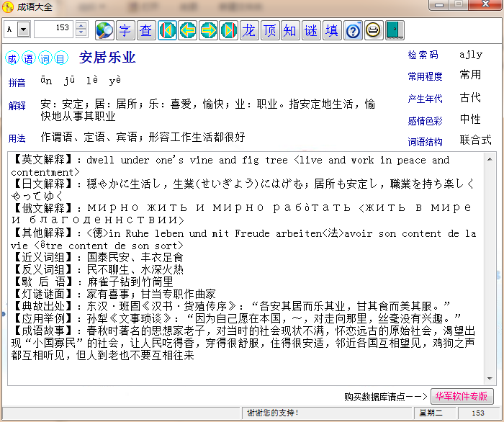Click the 解释 label
Screen dimensions: 504x422
[x=17, y=105]
